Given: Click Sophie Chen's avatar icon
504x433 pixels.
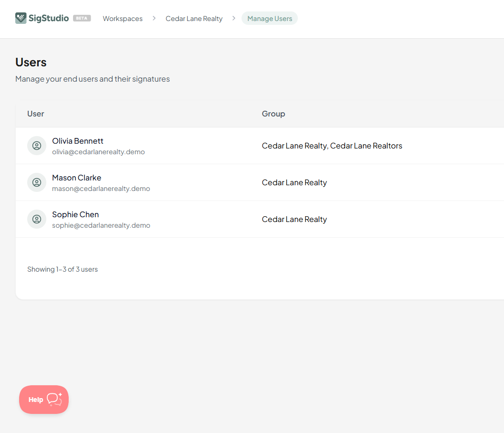Looking at the screenshot, I should (x=37, y=219).
